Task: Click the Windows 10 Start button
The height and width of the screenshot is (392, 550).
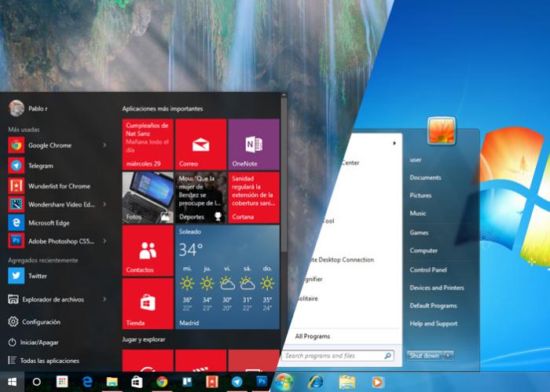Action: coord(12,382)
